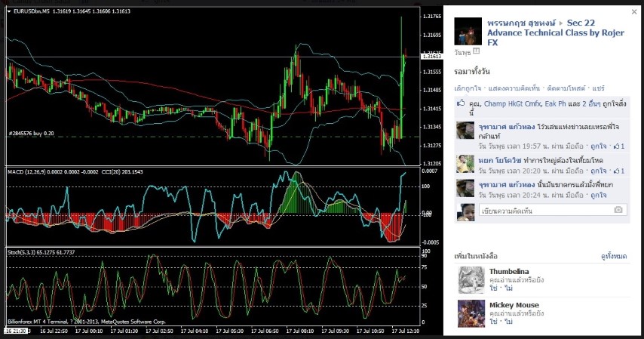This screenshot has height=339, width=644.
Task: Like the 19:57 comment via ถูกใจ
Action: [599, 146]
